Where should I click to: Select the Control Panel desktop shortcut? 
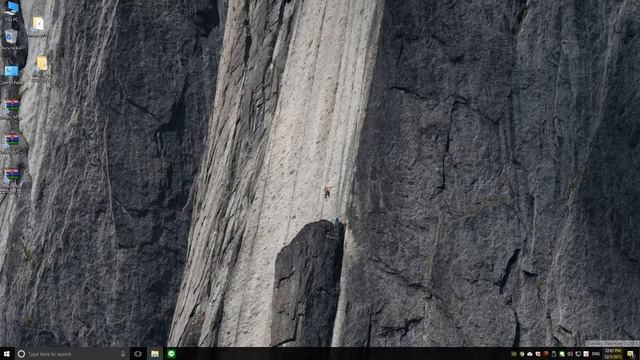(11, 74)
